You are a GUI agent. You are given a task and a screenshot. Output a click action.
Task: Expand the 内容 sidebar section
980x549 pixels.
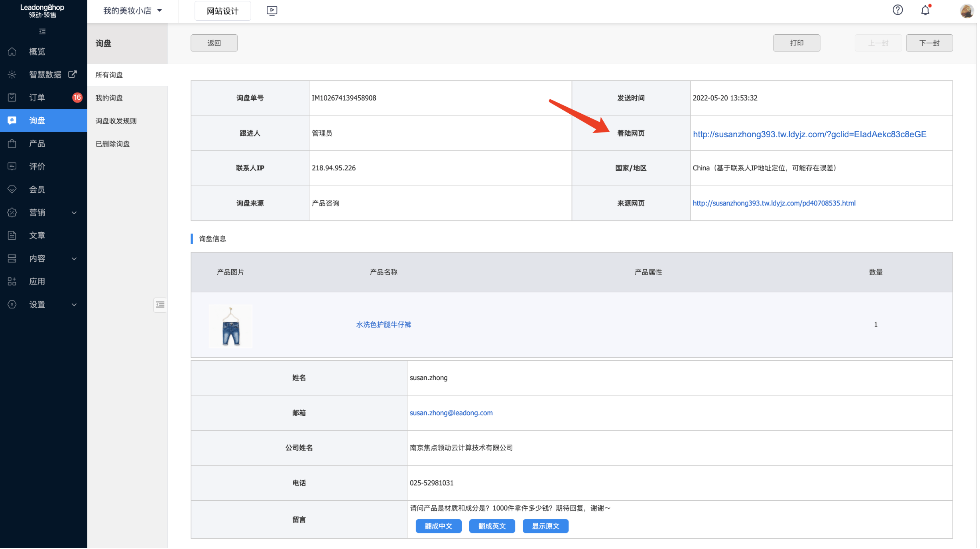click(x=74, y=259)
